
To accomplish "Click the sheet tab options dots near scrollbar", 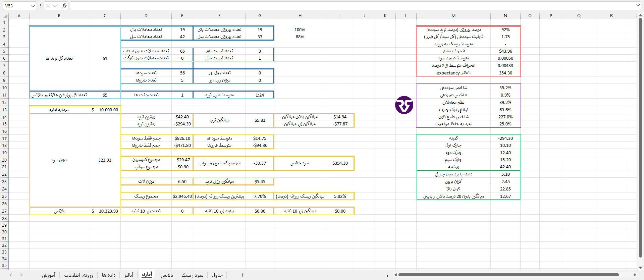I will click(387, 275).
